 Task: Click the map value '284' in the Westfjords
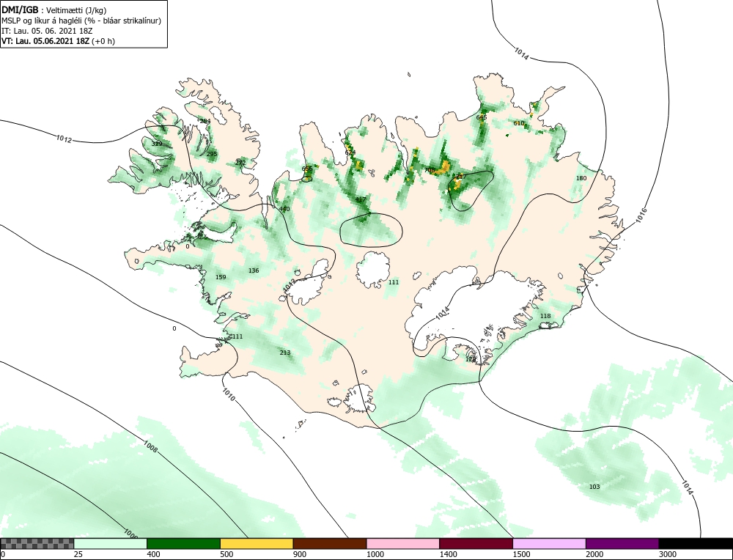[x=205, y=121]
